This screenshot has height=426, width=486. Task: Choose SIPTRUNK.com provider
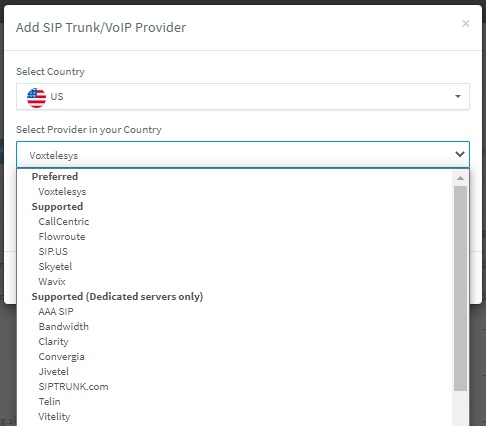point(73,387)
